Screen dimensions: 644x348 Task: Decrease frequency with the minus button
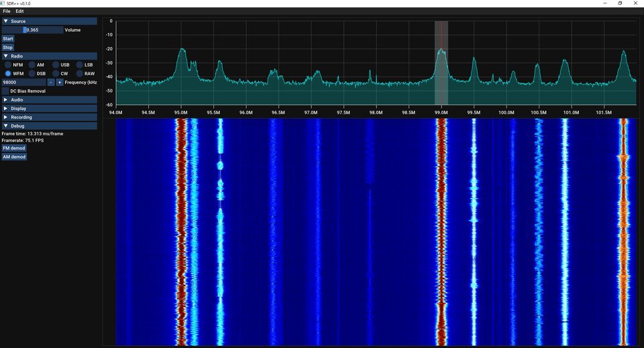click(51, 82)
